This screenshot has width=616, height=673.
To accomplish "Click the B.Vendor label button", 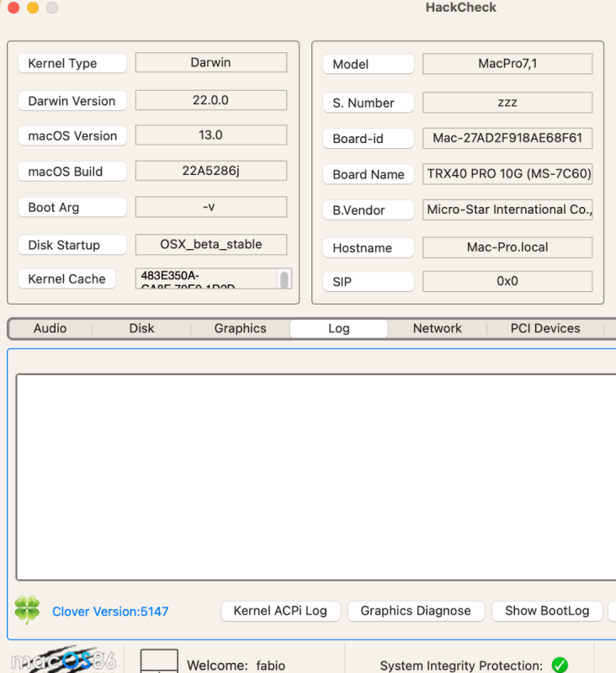I will [x=369, y=210].
